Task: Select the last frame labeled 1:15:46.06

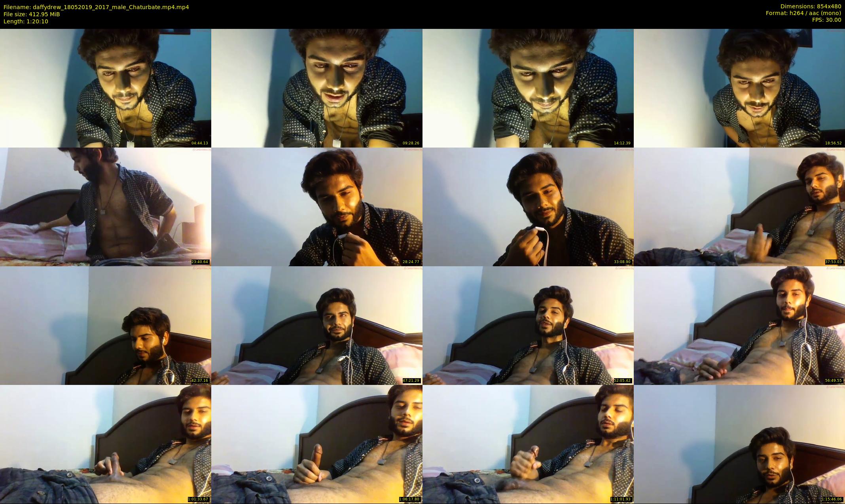Action: point(739,444)
